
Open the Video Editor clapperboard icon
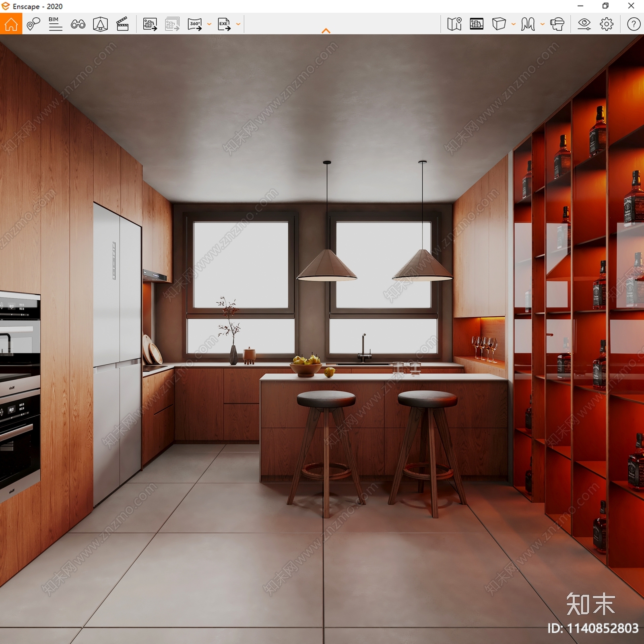click(x=122, y=24)
